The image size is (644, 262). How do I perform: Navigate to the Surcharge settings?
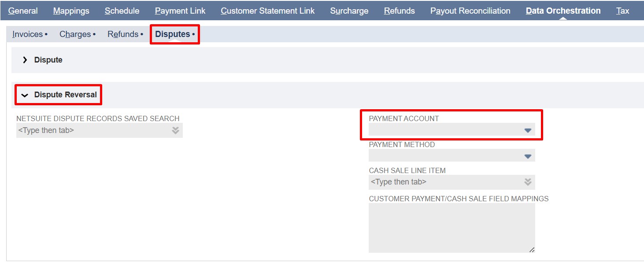click(x=349, y=10)
